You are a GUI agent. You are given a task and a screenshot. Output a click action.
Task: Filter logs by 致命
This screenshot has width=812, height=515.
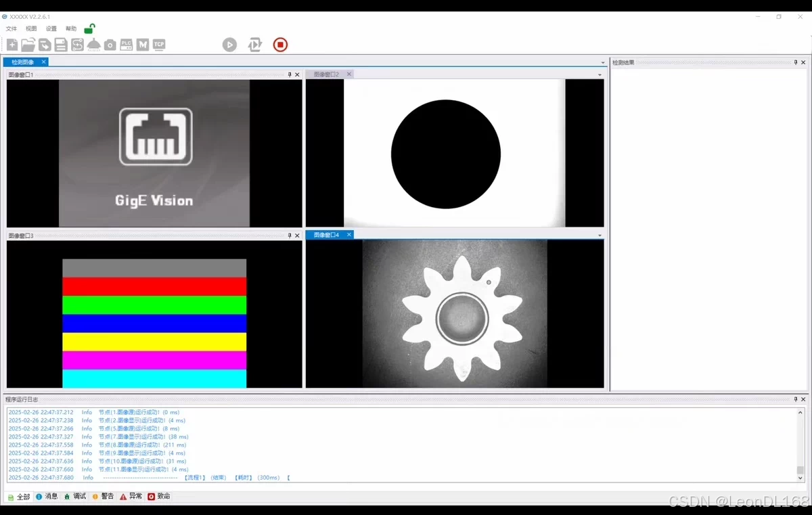click(159, 497)
